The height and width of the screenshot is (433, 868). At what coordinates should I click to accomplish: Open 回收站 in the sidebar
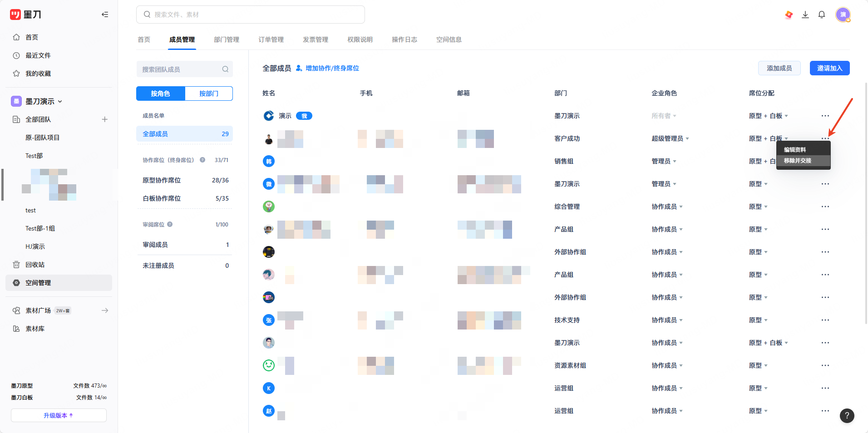point(35,265)
